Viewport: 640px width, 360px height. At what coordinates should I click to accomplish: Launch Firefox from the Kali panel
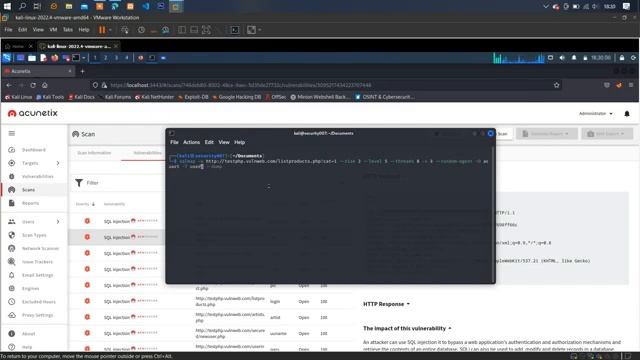54,58
